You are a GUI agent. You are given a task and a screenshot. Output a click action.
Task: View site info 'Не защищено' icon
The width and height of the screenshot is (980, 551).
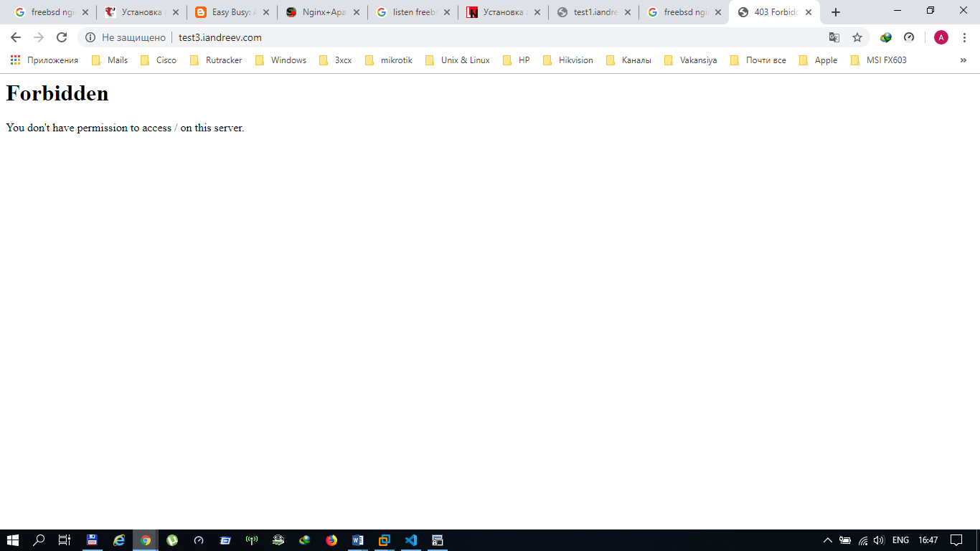pos(90,37)
